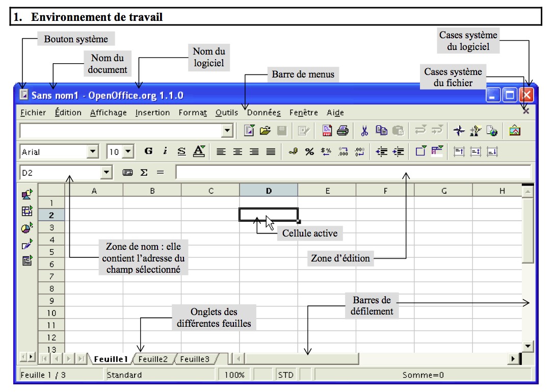
Task: Open the Arial font name dropdown arrow
Action: [92, 152]
